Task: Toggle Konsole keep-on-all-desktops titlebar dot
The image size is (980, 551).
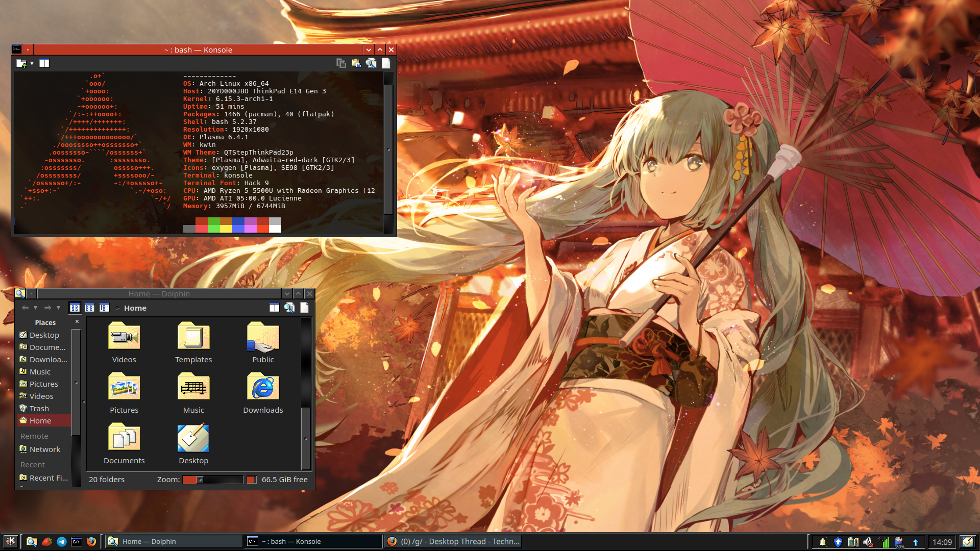Action: [x=28, y=49]
